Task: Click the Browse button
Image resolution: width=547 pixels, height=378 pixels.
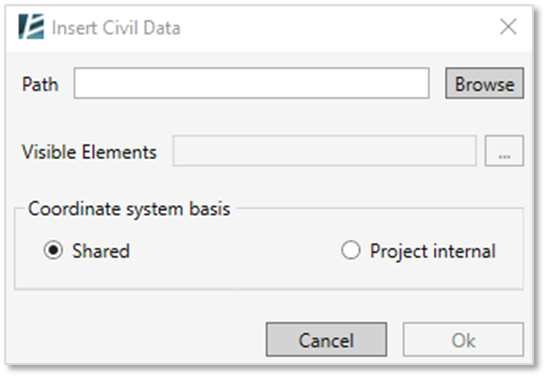Action: point(485,83)
